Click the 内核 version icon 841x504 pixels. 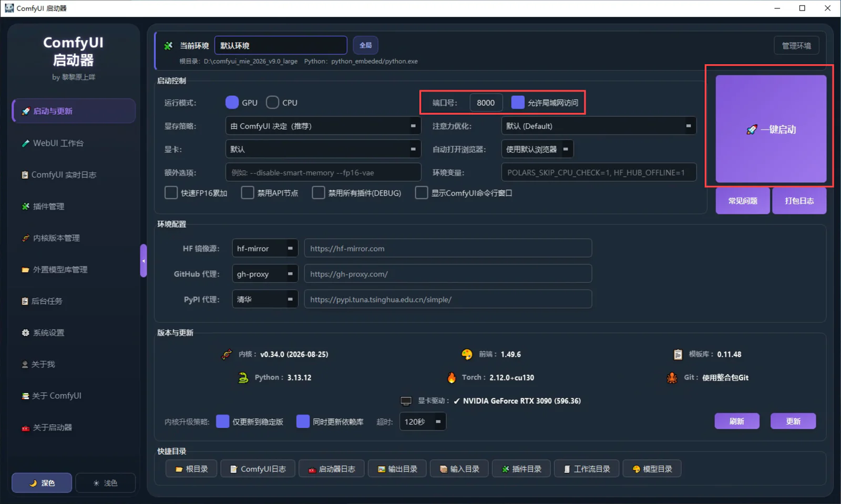pyautogui.click(x=227, y=354)
